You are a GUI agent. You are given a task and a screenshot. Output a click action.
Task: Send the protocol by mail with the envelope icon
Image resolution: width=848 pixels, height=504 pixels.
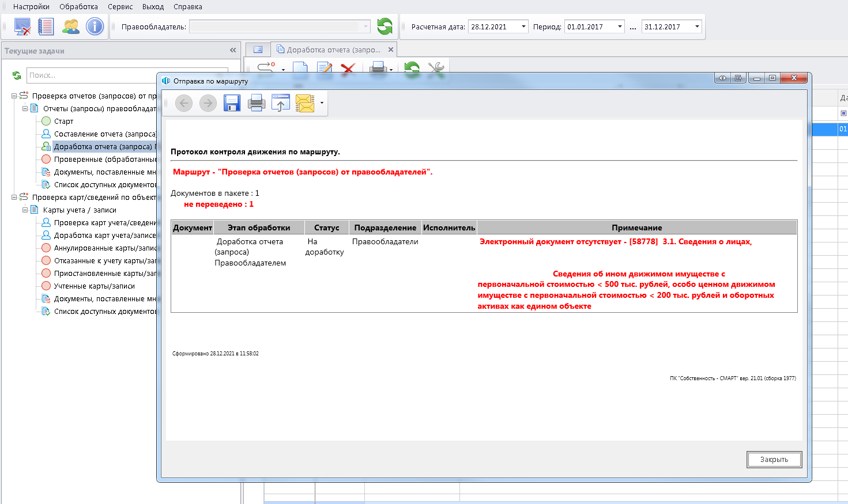click(305, 103)
